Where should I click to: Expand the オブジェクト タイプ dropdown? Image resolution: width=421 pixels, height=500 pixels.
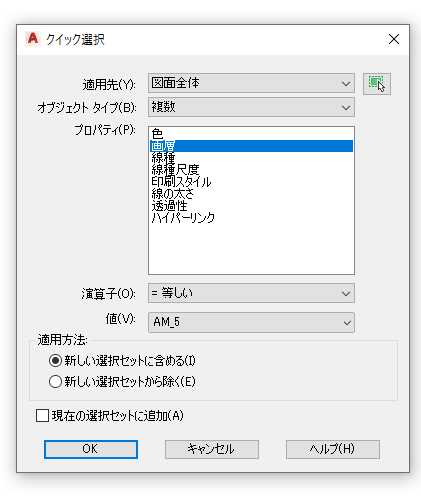[251, 107]
